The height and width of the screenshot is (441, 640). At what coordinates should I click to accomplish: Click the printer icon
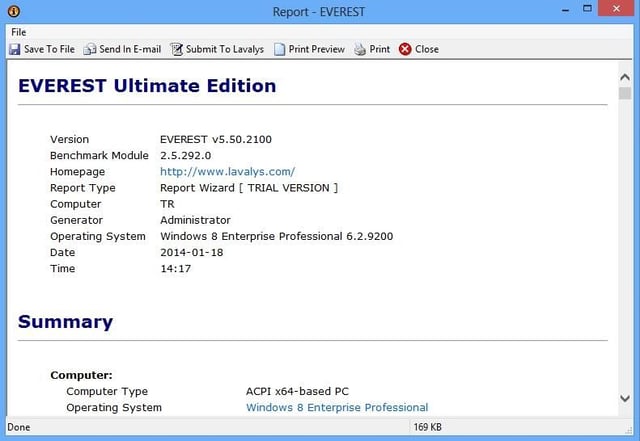(x=360, y=49)
